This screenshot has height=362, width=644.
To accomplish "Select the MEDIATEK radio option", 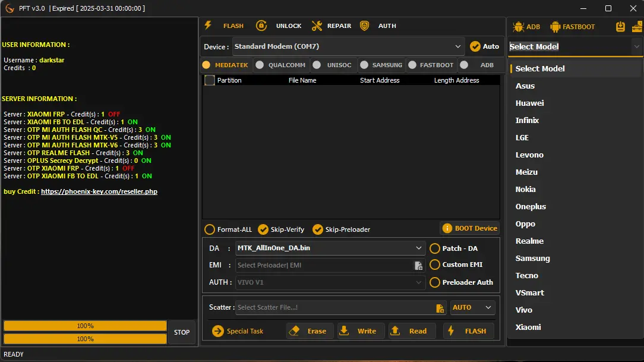I will click(x=206, y=65).
